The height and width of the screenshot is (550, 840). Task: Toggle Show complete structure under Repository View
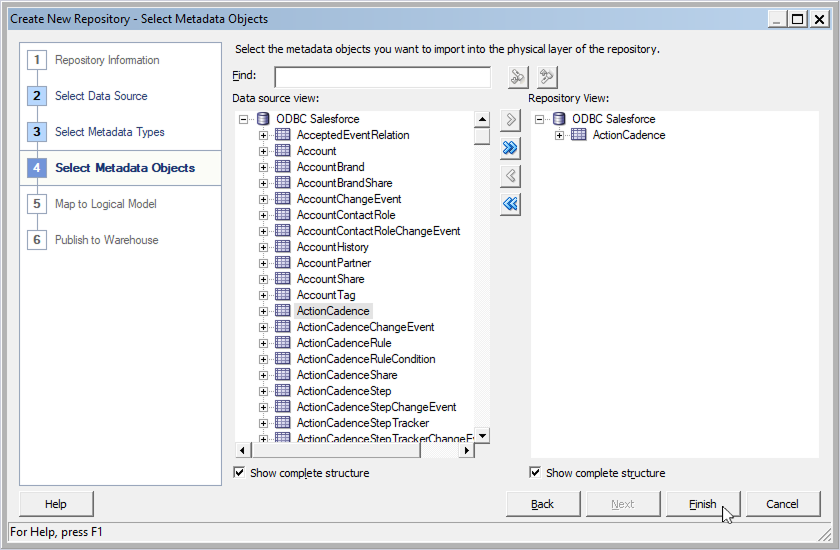[x=535, y=473]
